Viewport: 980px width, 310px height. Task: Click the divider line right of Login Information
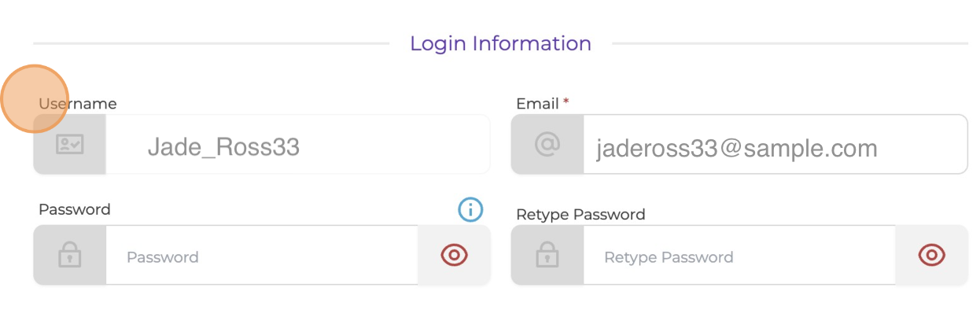coord(790,43)
